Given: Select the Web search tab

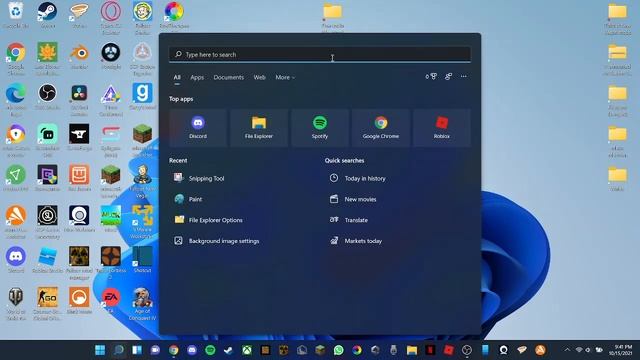Looking at the screenshot, I should [x=260, y=77].
